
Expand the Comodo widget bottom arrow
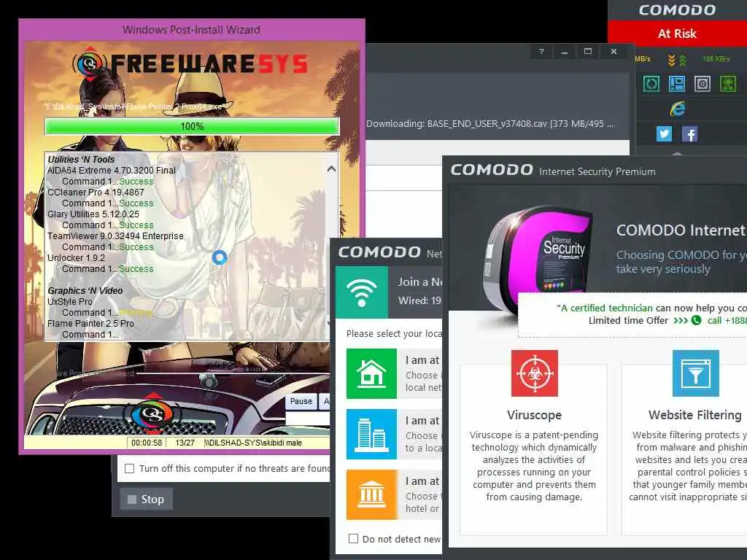pos(677,153)
